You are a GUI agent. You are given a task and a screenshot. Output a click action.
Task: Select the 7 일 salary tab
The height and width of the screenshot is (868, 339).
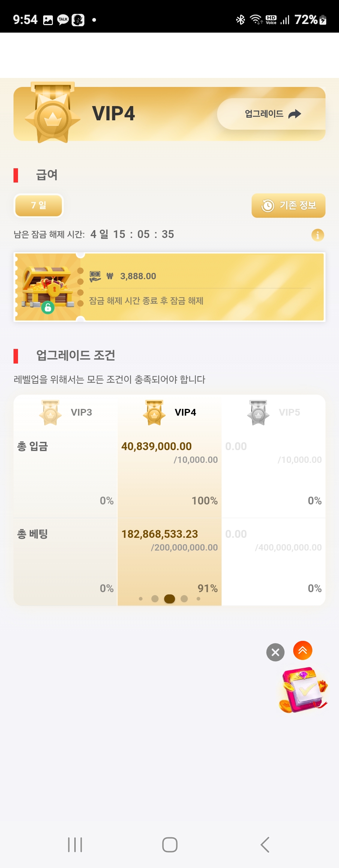(39, 205)
